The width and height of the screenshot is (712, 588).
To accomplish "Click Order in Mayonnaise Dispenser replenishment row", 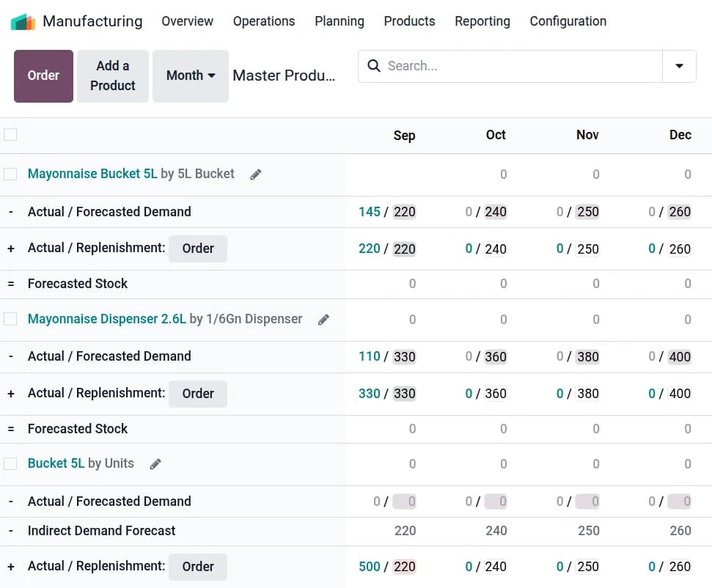I will [x=197, y=394].
